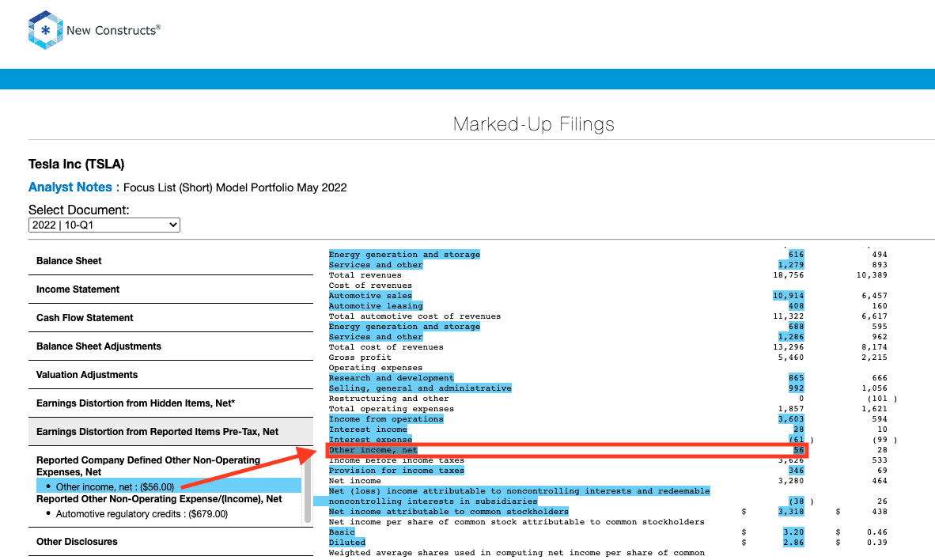Click highlighted 'Provision for income taxes' label
The height and width of the screenshot is (560, 935).
click(x=396, y=471)
